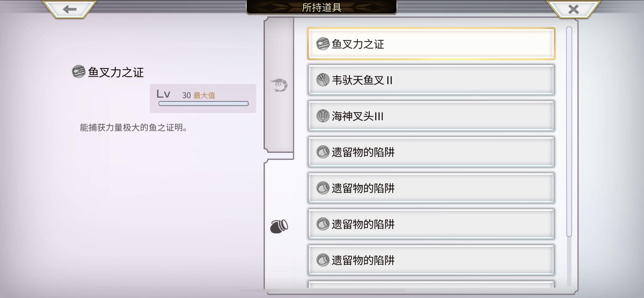The width and height of the screenshot is (644, 298).
Task: Go back using the left arrow button
Action: coord(69,9)
